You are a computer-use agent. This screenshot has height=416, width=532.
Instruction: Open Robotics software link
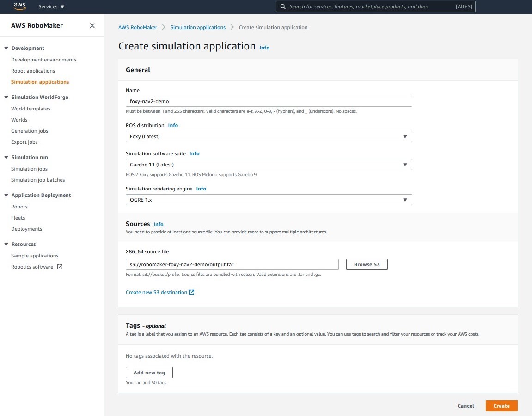32,267
